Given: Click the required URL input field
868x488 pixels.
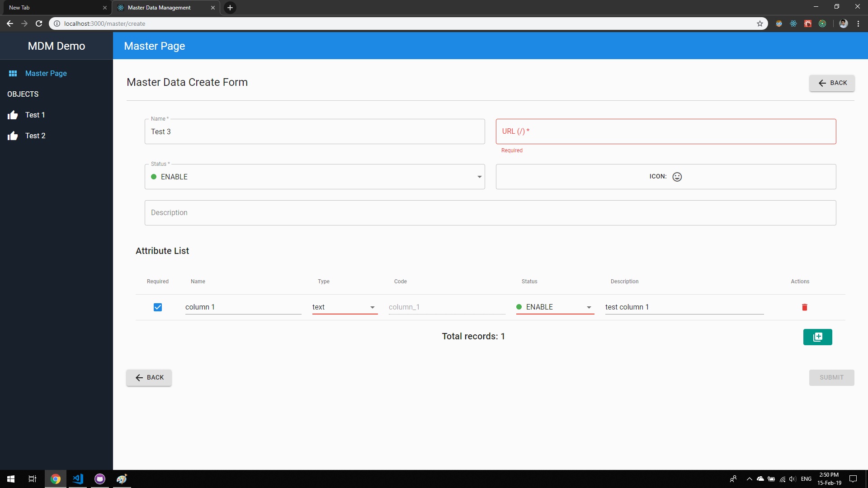Looking at the screenshot, I should coord(665,131).
